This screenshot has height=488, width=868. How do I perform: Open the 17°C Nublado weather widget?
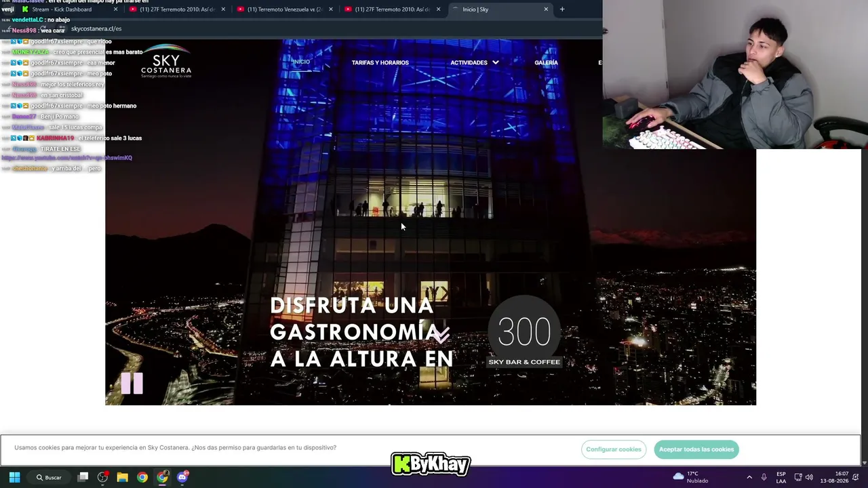(690, 477)
